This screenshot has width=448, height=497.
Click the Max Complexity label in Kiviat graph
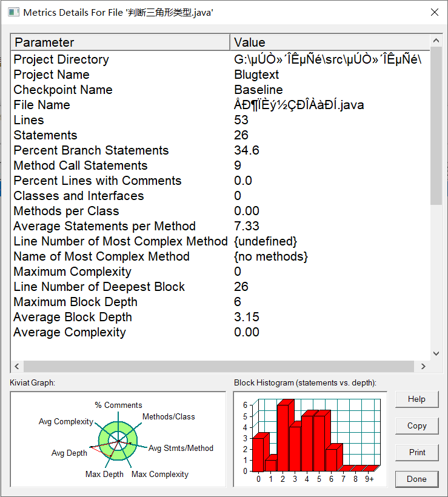(x=160, y=474)
